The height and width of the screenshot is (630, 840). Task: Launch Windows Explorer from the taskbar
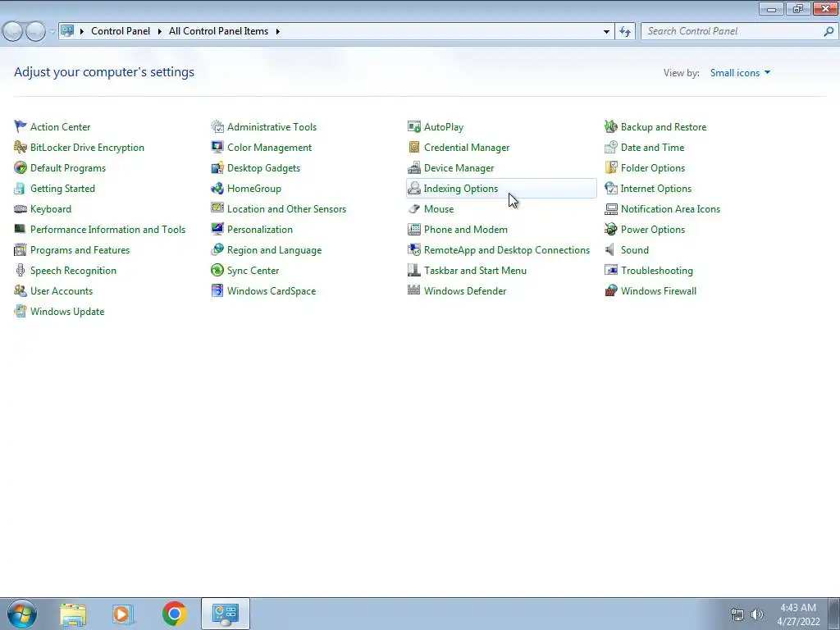coord(73,614)
